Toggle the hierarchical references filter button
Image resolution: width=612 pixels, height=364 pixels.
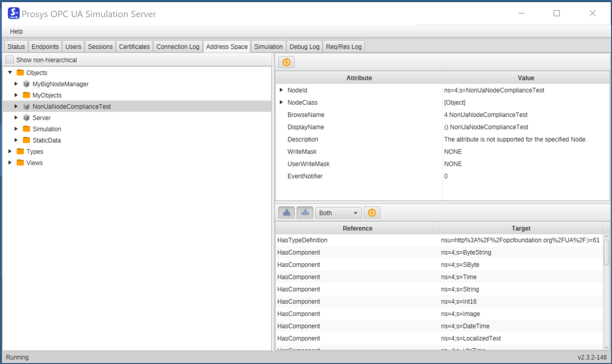point(286,213)
